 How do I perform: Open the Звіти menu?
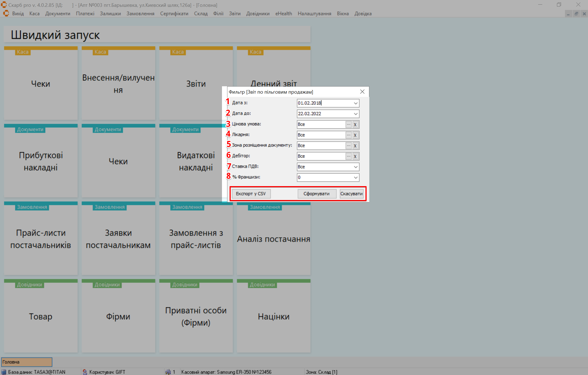tap(234, 14)
